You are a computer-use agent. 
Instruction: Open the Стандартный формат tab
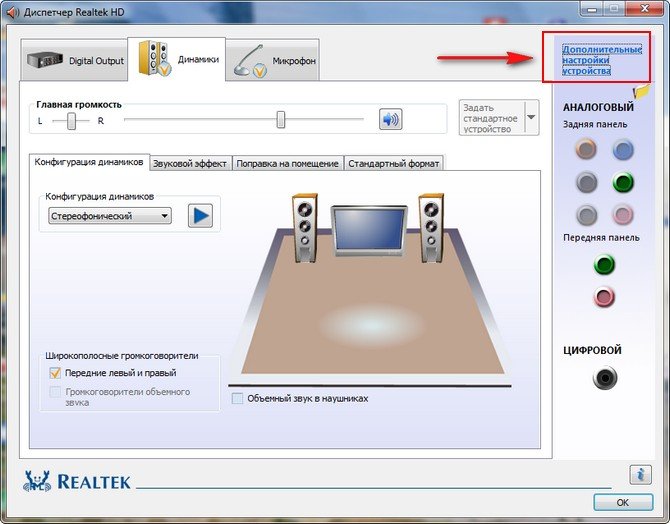point(394,164)
